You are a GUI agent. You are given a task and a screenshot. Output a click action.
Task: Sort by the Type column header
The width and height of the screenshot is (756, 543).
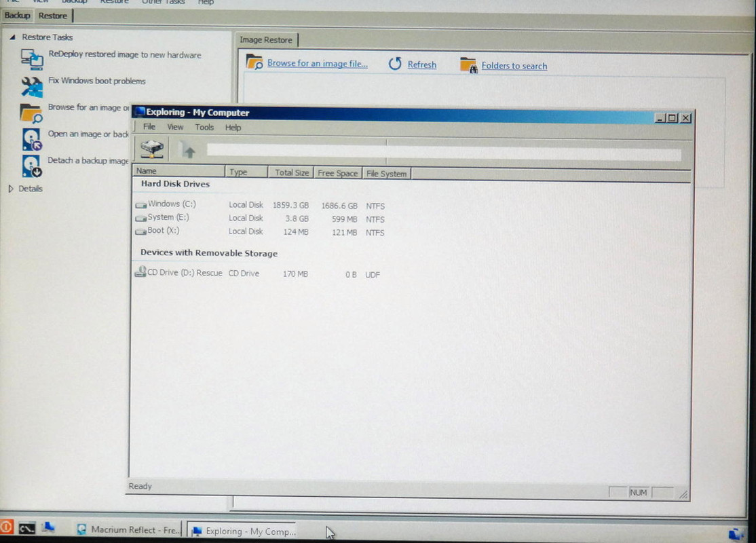click(246, 172)
